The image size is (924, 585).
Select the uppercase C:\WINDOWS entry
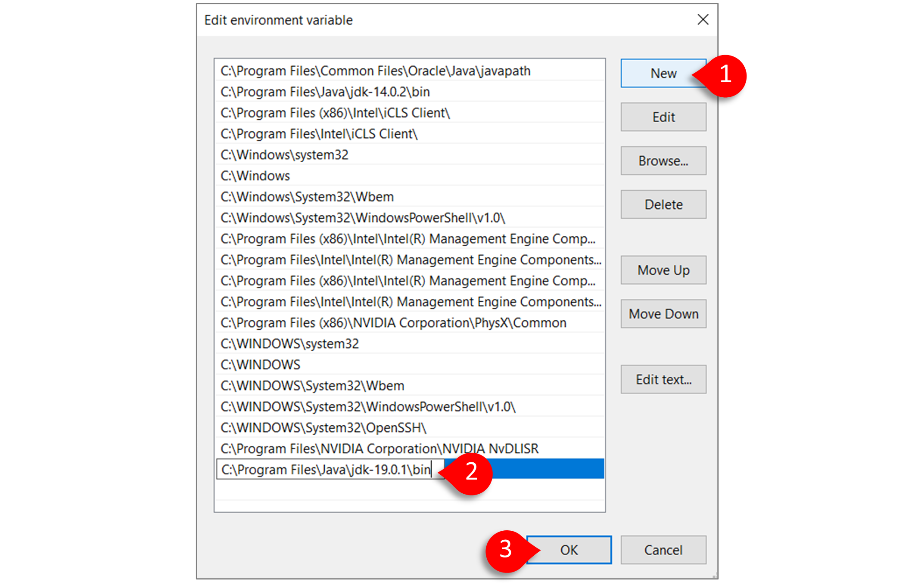pos(260,365)
